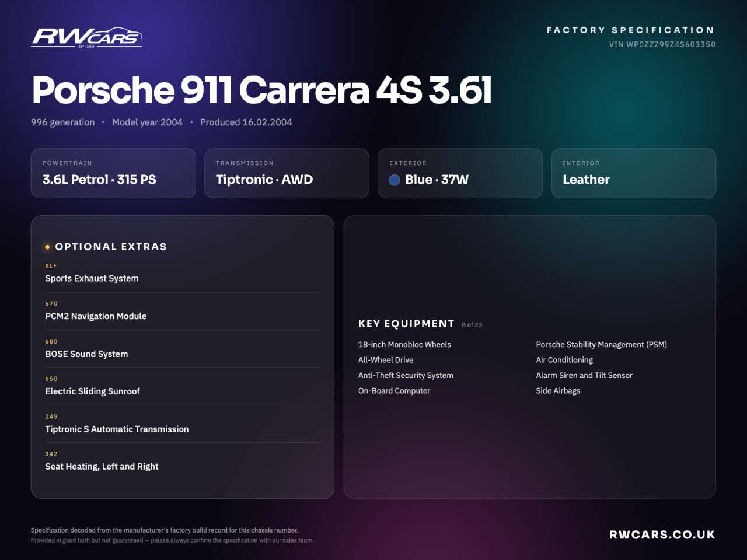Click option code 342
Image resolution: width=747 pixels, height=560 pixels.
click(51, 454)
